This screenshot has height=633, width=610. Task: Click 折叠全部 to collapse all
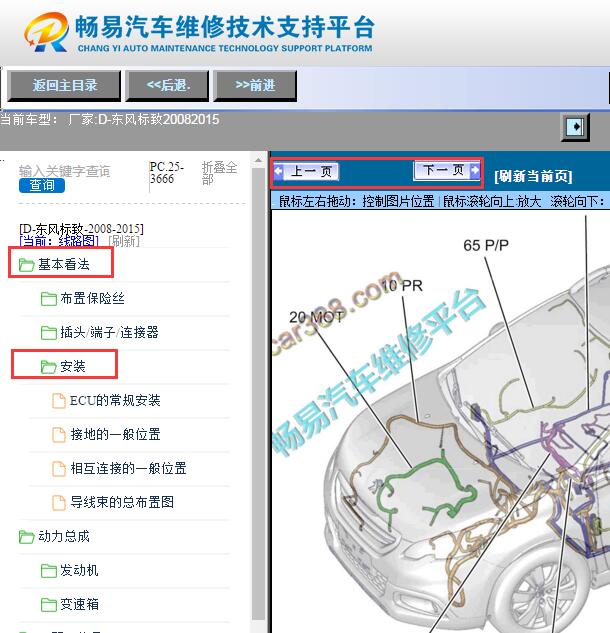(x=219, y=173)
